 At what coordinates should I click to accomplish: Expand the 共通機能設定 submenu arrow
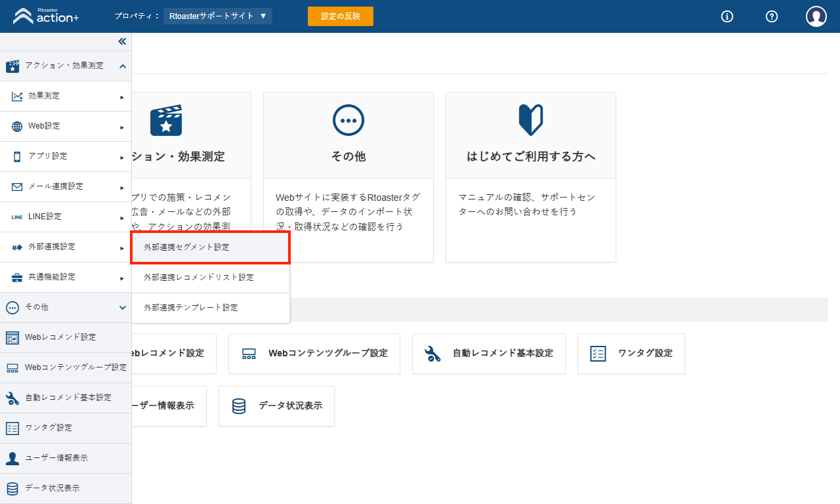coord(122,278)
